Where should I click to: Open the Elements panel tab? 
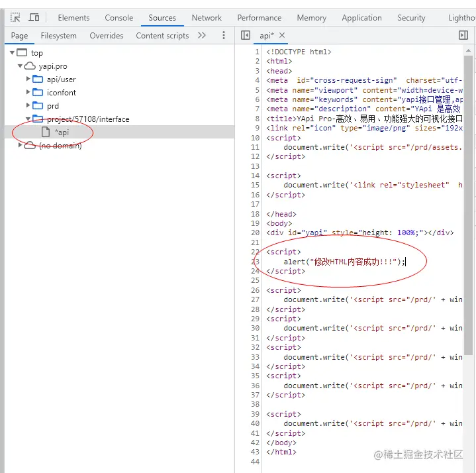point(73,18)
